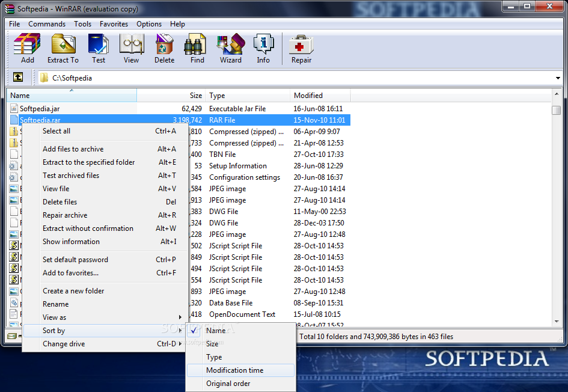Choose Delete files in context menu
The image size is (568, 392).
point(105,202)
